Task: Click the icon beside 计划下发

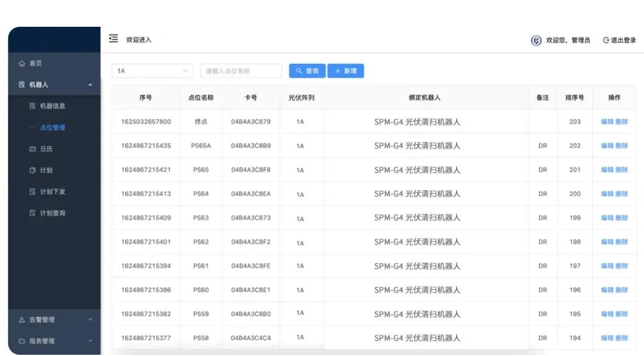Action: [33, 192]
